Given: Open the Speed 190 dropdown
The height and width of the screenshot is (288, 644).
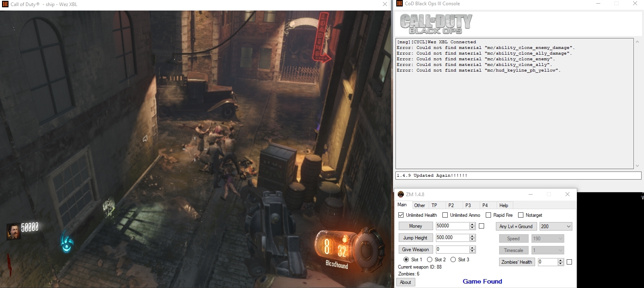Looking at the screenshot, I should (548, 239).
